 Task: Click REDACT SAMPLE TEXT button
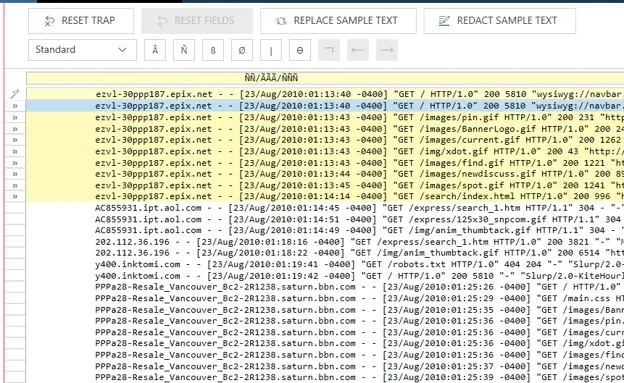tap(499, 21)
